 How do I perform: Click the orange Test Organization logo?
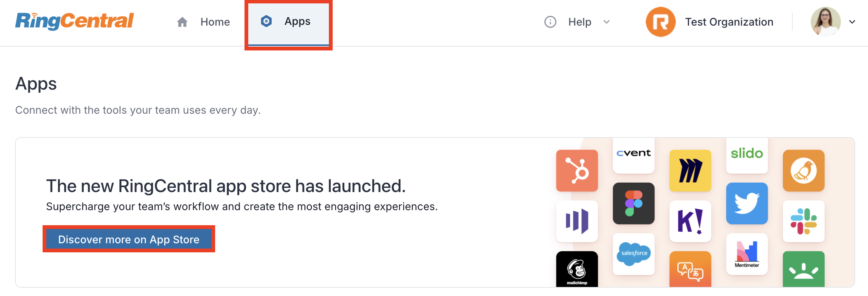coord(660,22)
